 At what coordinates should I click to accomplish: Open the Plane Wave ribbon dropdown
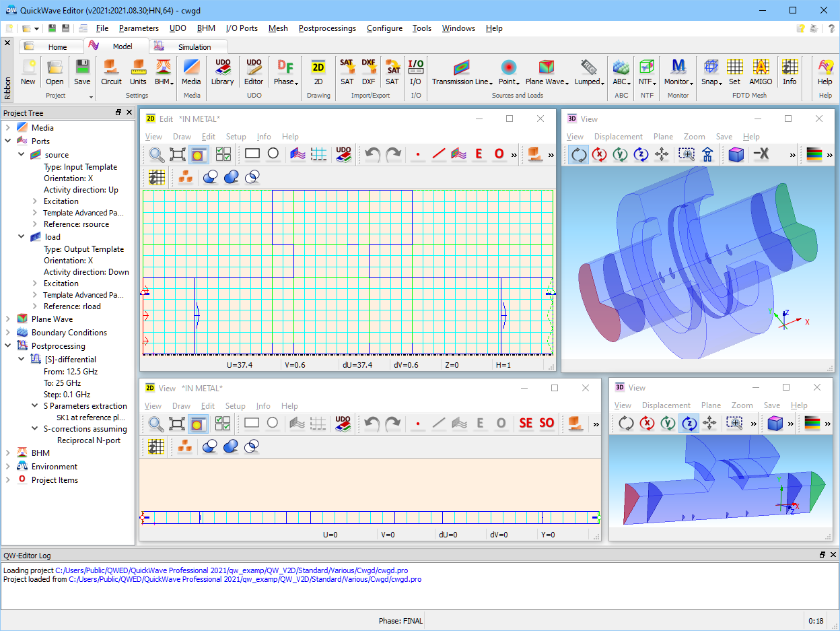tap(547, 72)
